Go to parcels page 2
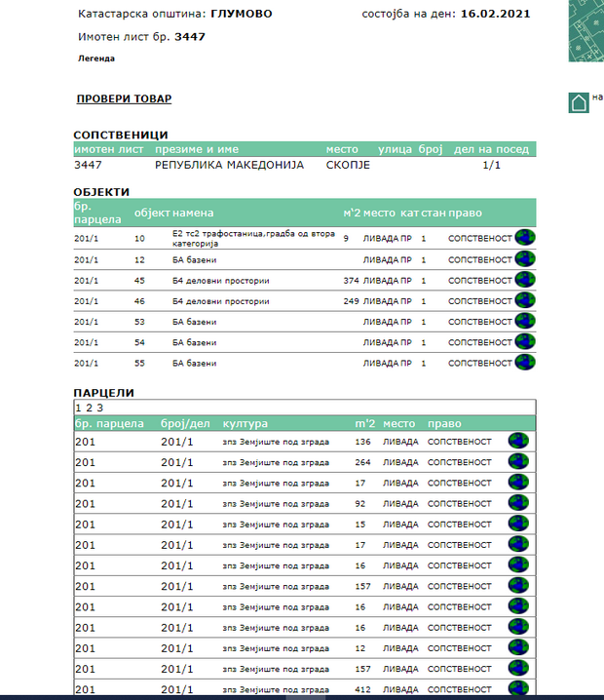This screenshot has width=604, height=700. (89, 408)
